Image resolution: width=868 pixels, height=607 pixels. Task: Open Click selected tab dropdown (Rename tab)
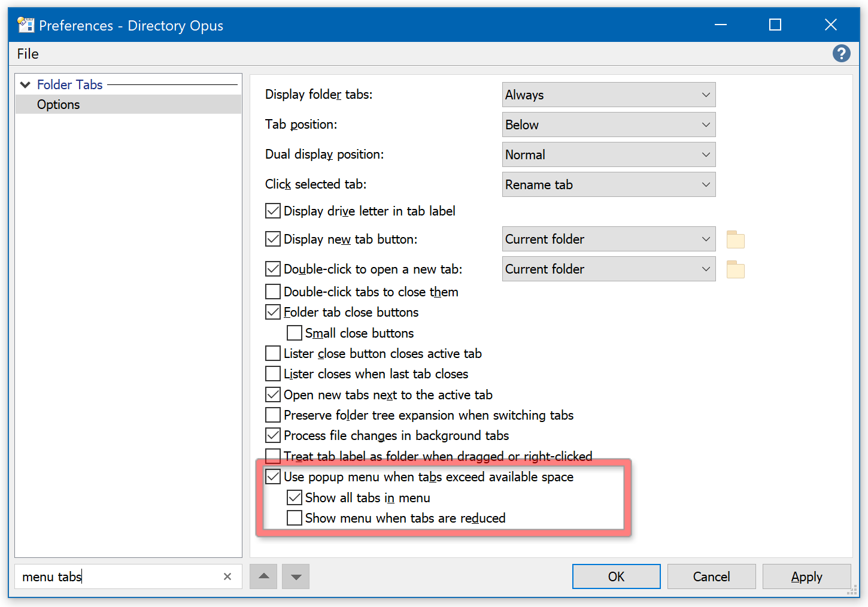(x=609, y=184)
